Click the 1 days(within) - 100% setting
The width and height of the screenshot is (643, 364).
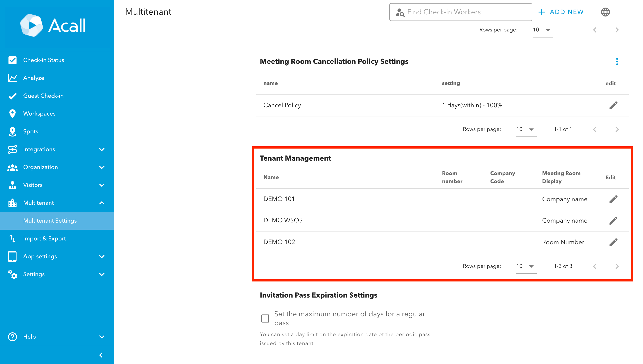point(472,105)
